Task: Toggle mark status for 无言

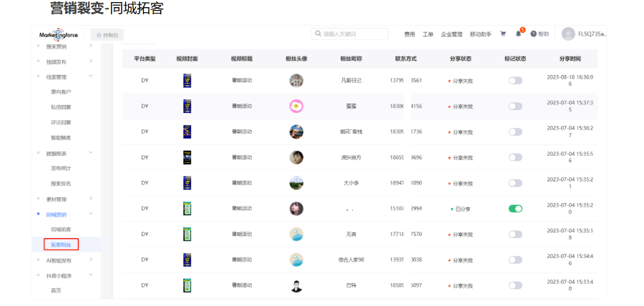Action: click(515, 235)
